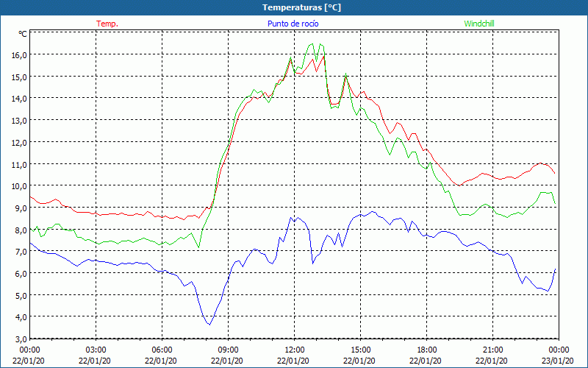Click the red temperature line start at 00:00
588x368 pixels.
30,197
